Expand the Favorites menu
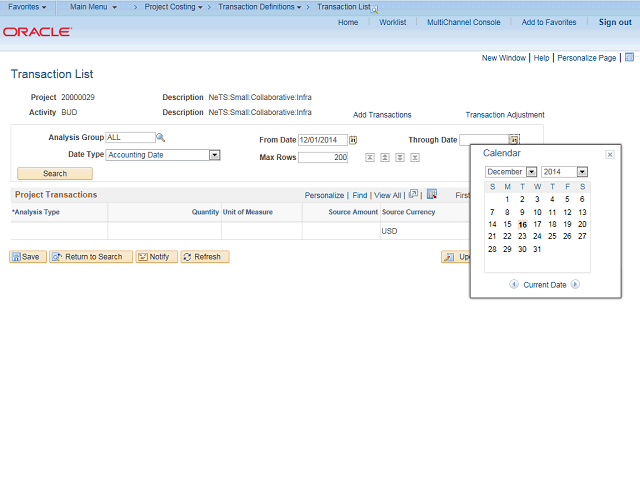 coord(27,7)
